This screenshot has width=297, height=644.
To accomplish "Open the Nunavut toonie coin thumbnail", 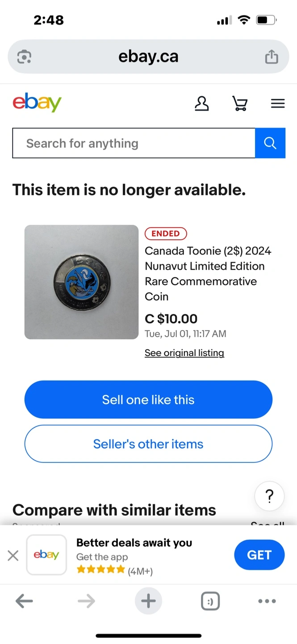I will coord(81,282).
